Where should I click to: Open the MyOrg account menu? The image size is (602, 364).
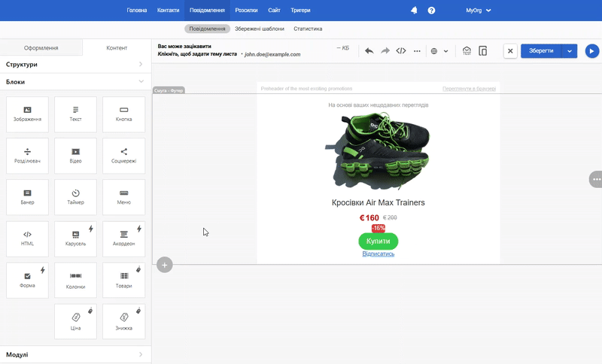click(479, 11)
